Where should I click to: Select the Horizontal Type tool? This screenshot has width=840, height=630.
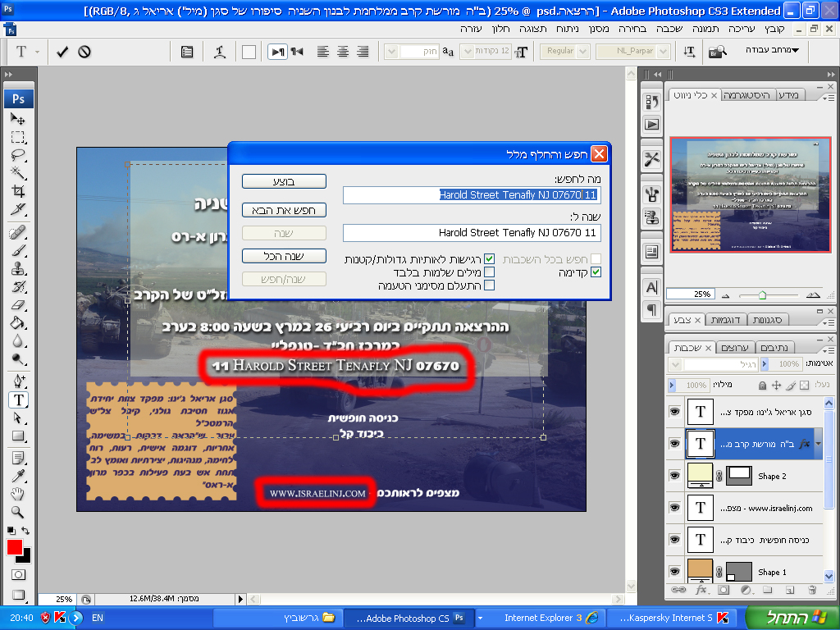coord(18,399)
